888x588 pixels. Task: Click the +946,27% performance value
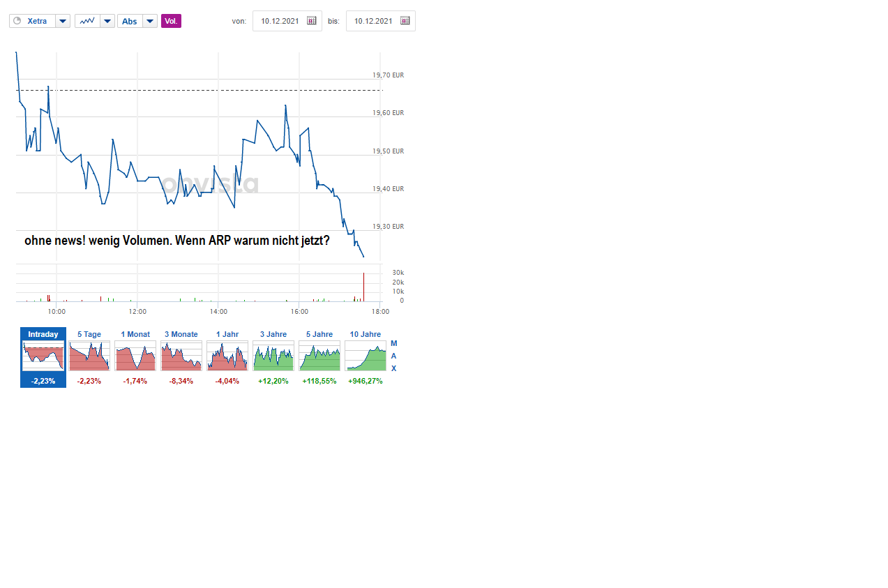coord(365,381)
